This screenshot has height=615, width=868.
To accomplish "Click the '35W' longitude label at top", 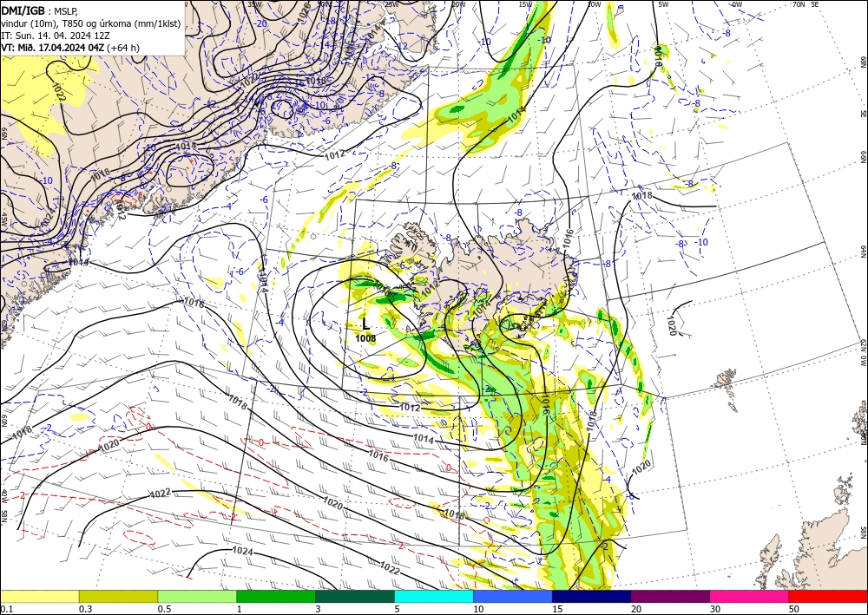I will 254,3.
